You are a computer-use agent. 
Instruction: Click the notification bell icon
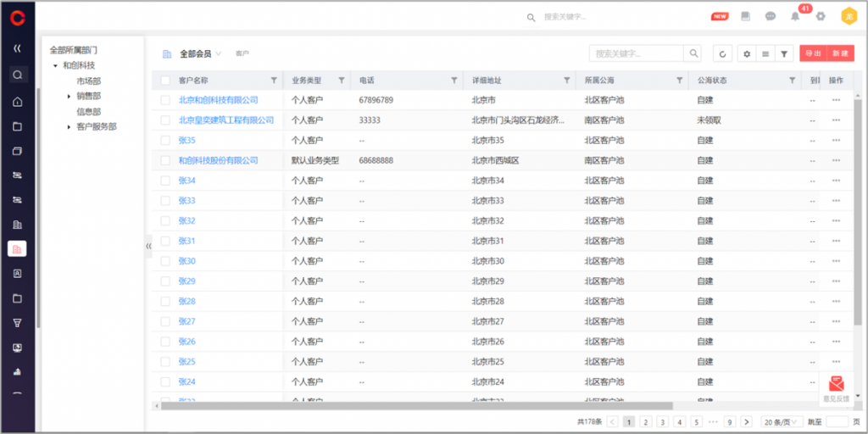click(795, 16)
